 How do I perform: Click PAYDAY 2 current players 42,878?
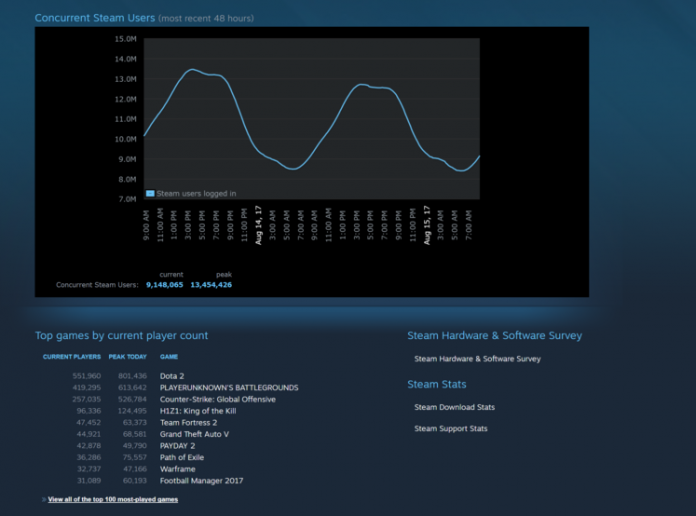point(89,445)
